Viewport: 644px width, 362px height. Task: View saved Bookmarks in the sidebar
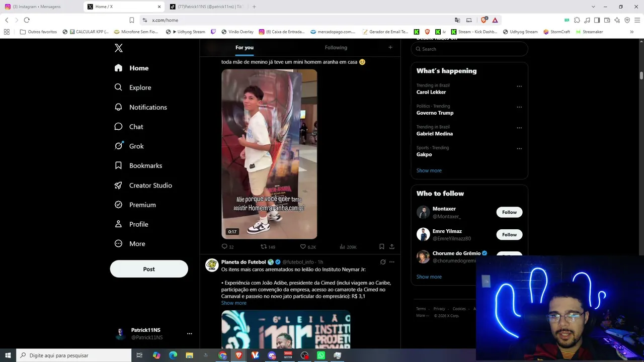pyautogui.click(x=138, y=165)
